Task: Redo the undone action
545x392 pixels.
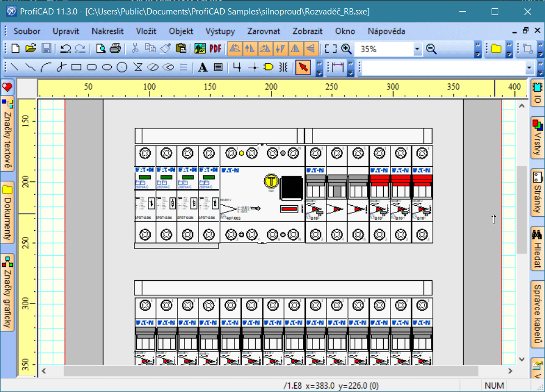Action: pyautogui.click(x=80, y=48)
